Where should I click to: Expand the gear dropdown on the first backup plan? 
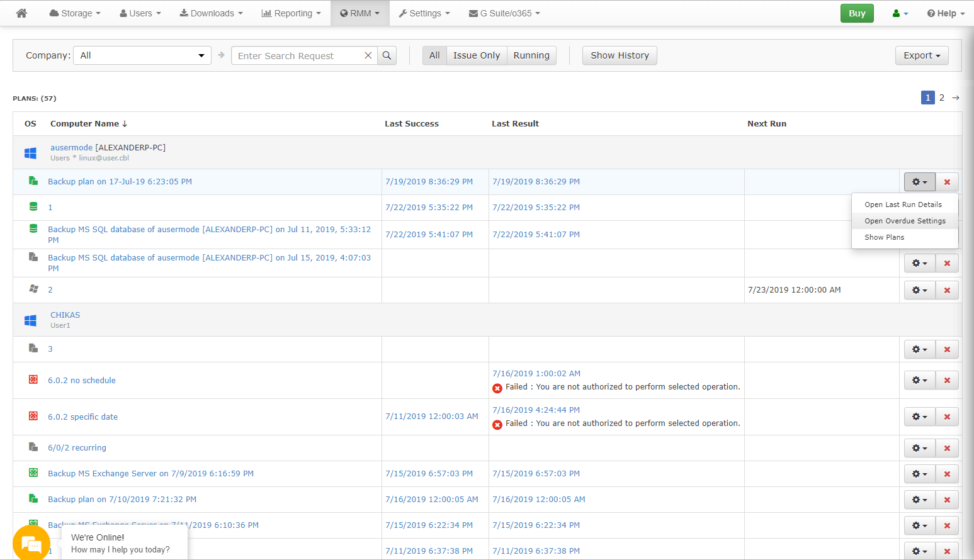919,182
